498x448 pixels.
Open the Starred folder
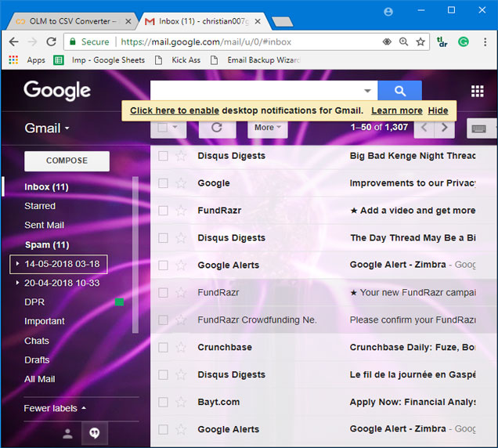pos(40,206)
